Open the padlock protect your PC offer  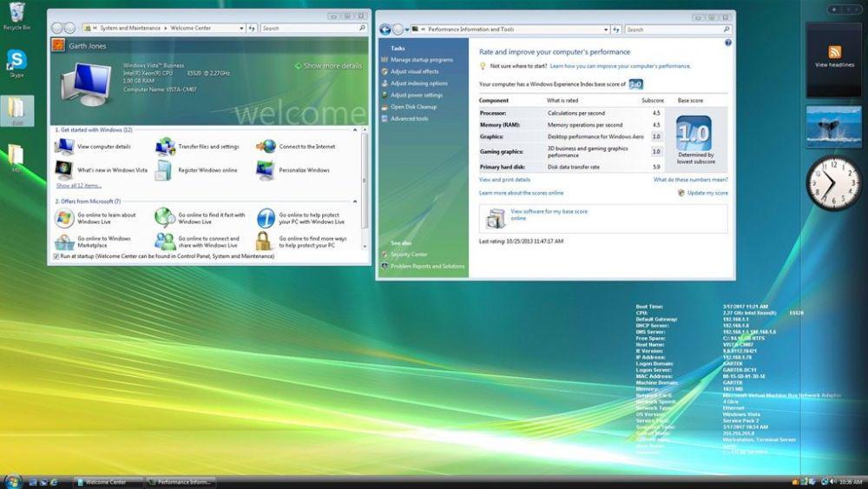(x=264, y=241)
